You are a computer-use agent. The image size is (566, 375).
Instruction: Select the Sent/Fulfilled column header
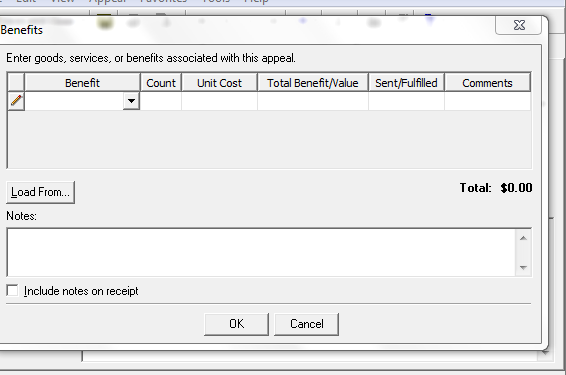click(x=406, y=83)
